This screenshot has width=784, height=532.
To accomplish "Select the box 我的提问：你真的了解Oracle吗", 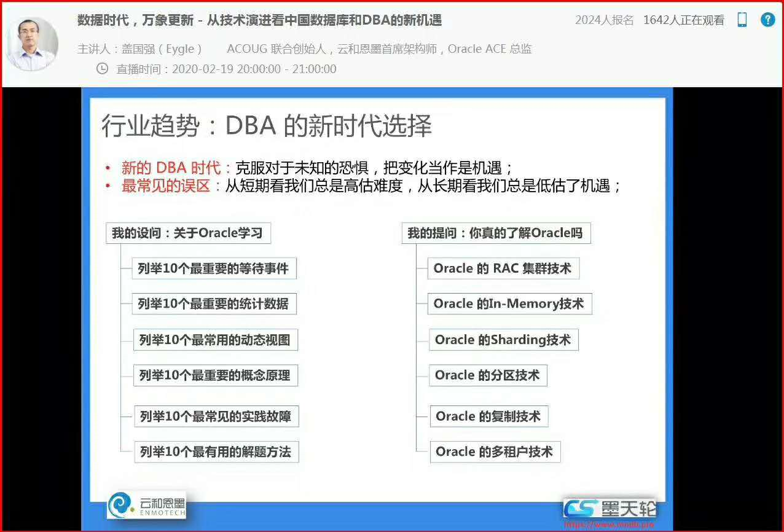I will 495,233.
